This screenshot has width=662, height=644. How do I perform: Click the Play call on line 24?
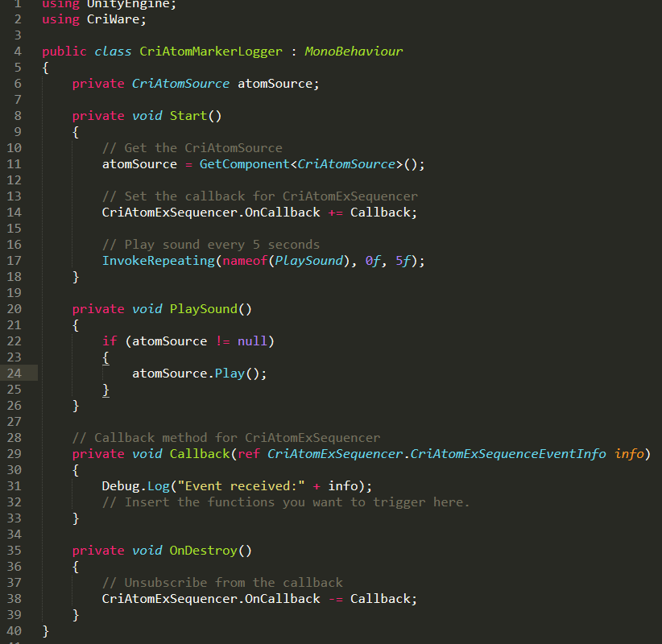[x=230, y=373]
